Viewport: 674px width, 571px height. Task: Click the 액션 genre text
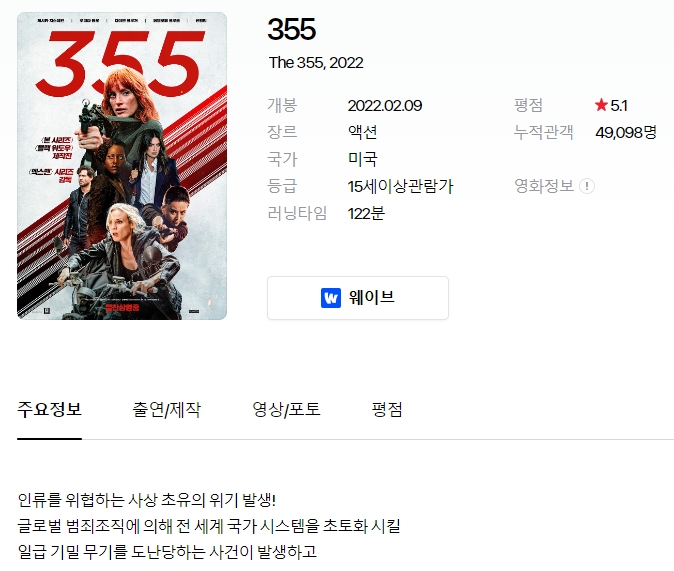[x=362, y=132]
